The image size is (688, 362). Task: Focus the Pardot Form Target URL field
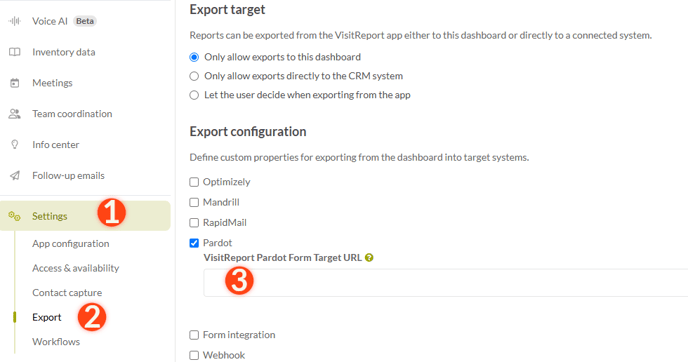point(445,283)
